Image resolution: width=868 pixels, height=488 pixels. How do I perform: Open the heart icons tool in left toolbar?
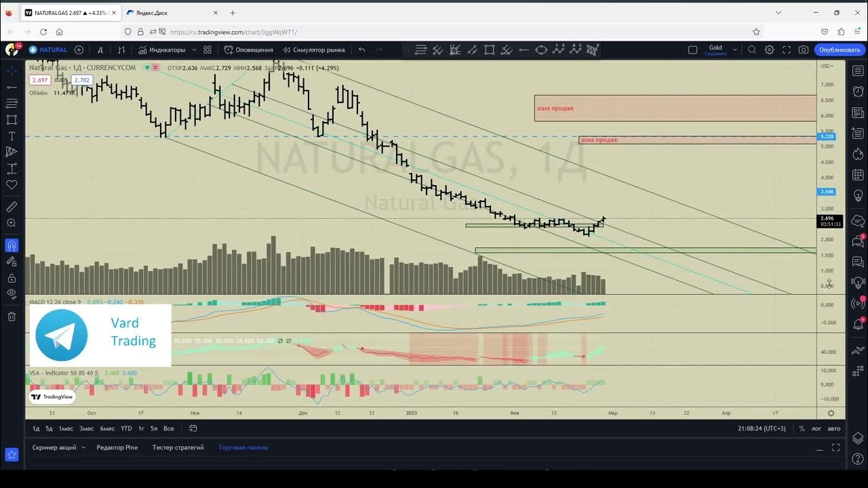click(x=12, y=185)
